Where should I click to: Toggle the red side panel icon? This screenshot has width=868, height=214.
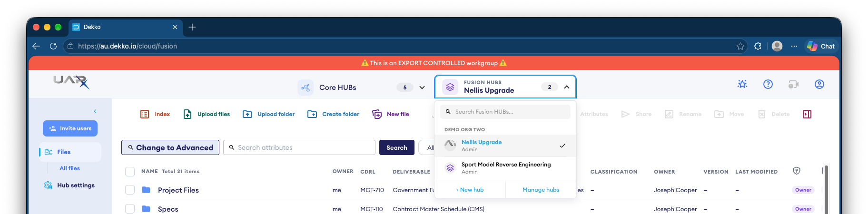(807, 114)
